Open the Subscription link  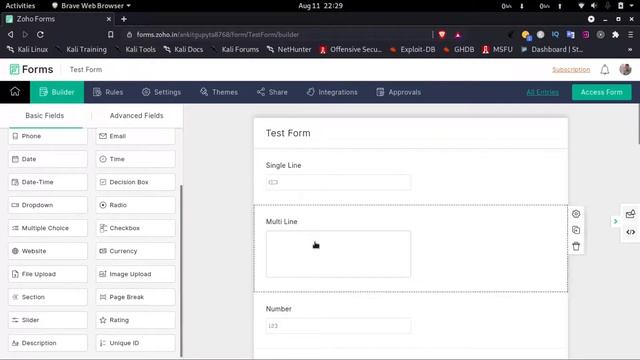pos(571,70)
